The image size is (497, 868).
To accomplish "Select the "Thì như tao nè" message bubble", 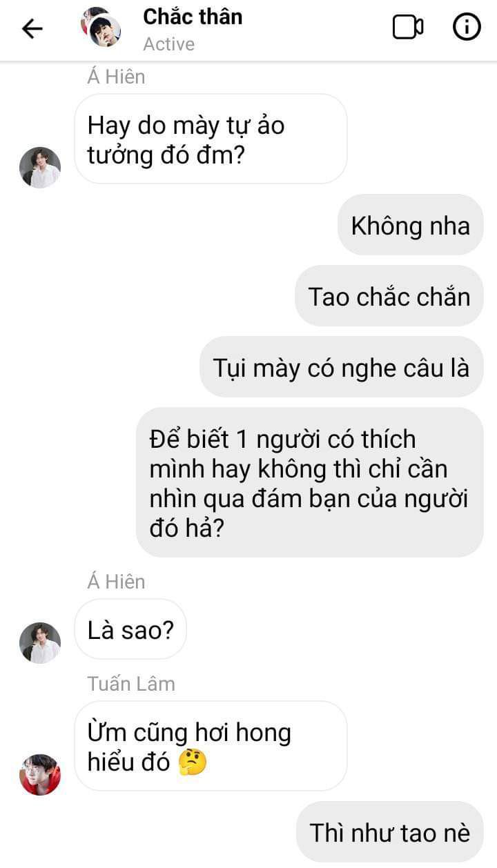I will pyautogui.click(x=389, y=832).
